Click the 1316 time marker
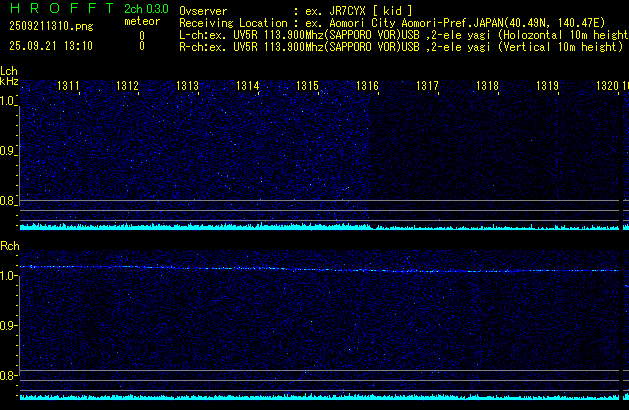 (367, 87)
